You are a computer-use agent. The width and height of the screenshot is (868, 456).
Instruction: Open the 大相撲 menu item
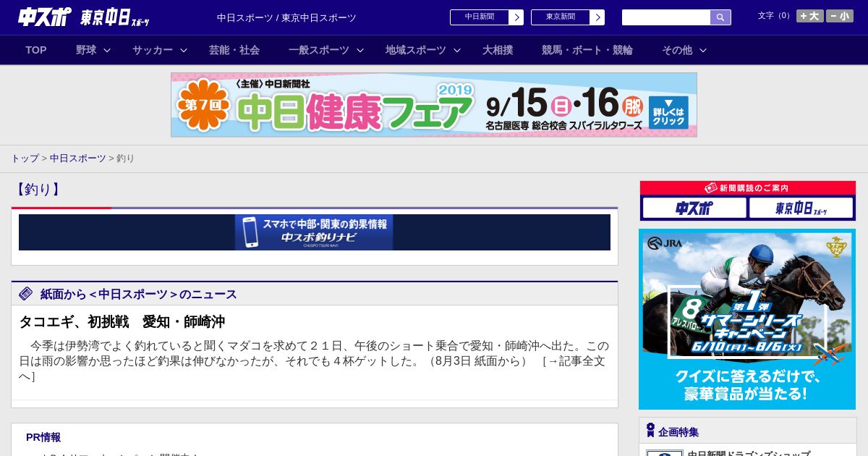(498, 50)
